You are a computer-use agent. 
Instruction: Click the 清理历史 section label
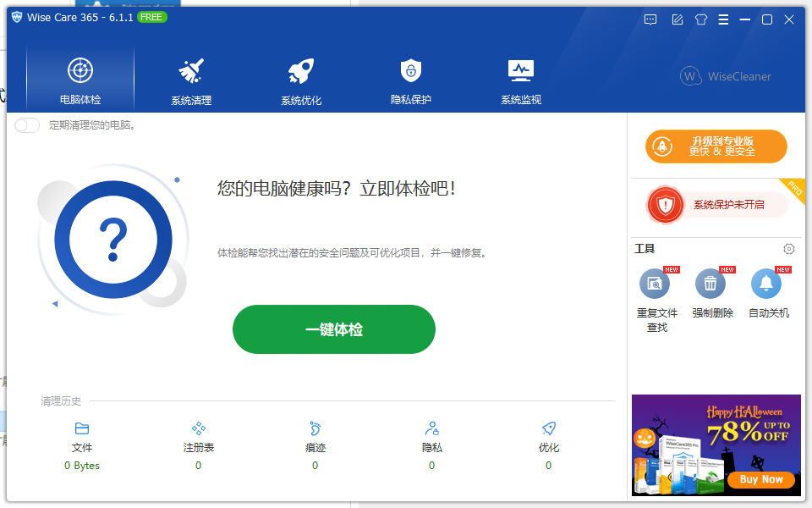click(61, 401)
